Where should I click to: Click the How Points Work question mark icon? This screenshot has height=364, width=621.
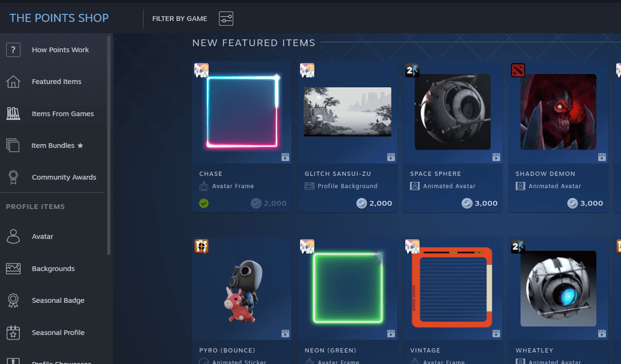tap(13, 50)
